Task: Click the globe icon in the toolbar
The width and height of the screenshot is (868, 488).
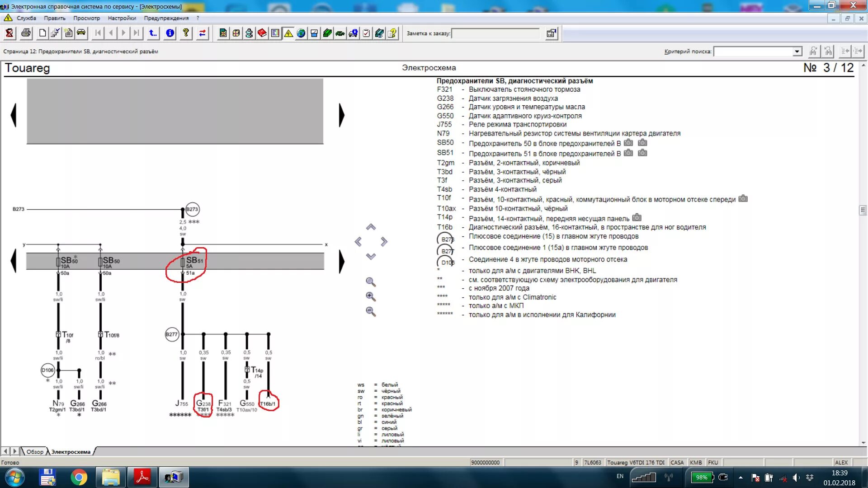Action: click(x=301, y=33)
